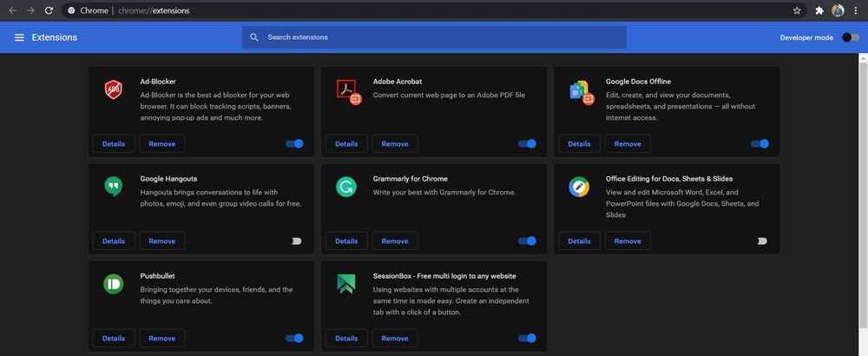Open Details for Adobe Acrobat
The height and width of the screenshot is (356, 868).
(x=346, y=144)
